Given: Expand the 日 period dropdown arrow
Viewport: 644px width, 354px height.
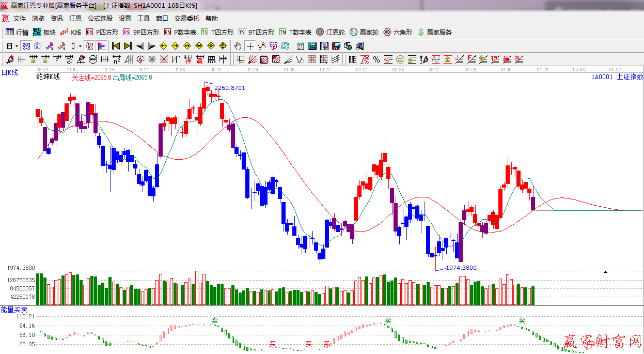Looking at the screenshot, I should (x=17, y=46).
